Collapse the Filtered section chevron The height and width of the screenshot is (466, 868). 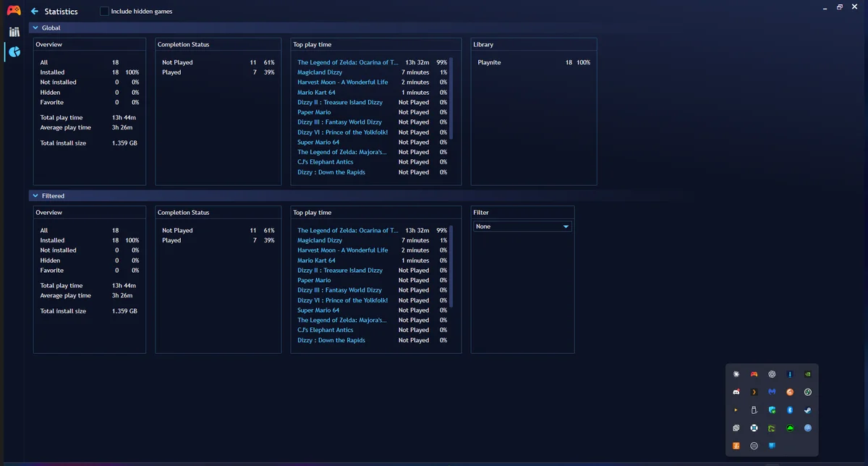[x=35, y=195]
